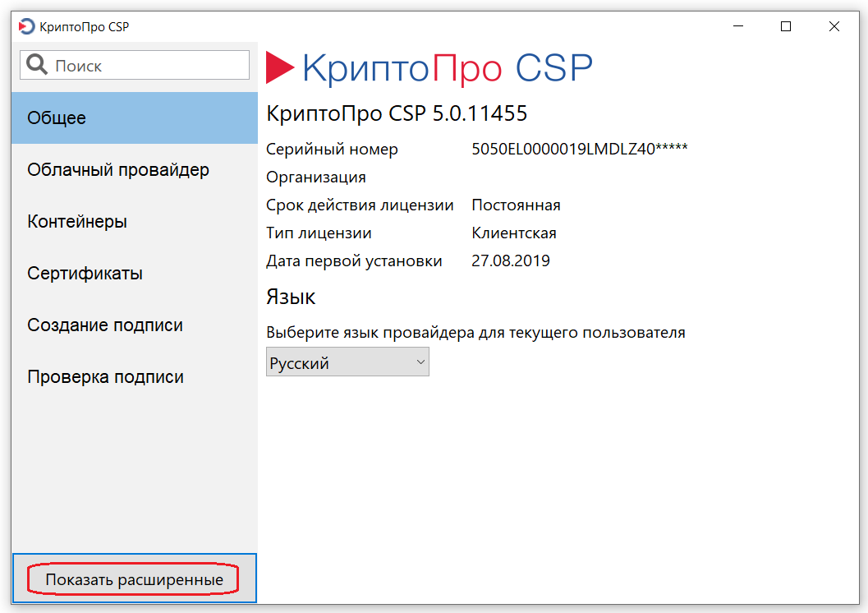Open the Контейнеры section

point(135,222)
